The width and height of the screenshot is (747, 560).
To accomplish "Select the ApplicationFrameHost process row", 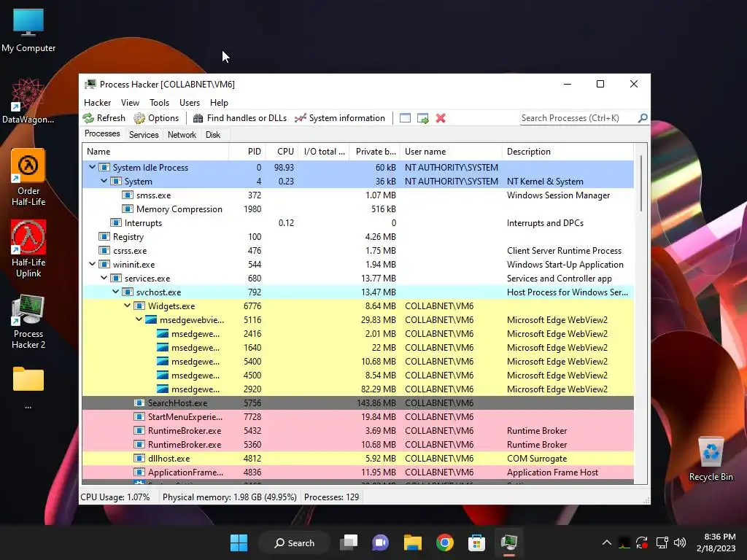I will tap(357, 472).
